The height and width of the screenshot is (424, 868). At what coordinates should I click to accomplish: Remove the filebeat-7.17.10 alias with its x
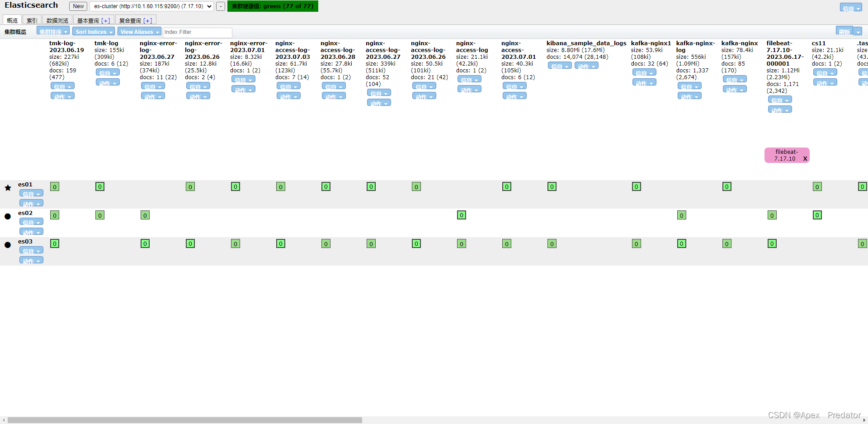[x=805, y=158]
